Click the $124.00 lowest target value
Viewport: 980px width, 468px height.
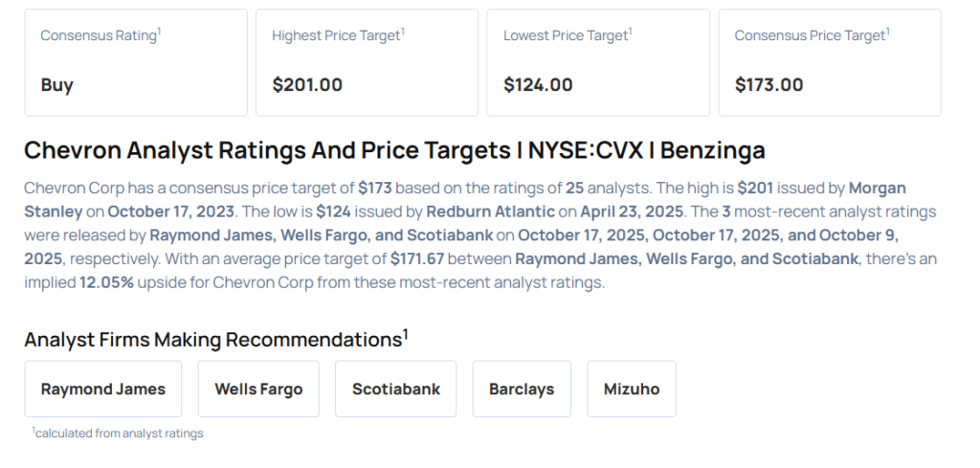(x=538, y=85)
